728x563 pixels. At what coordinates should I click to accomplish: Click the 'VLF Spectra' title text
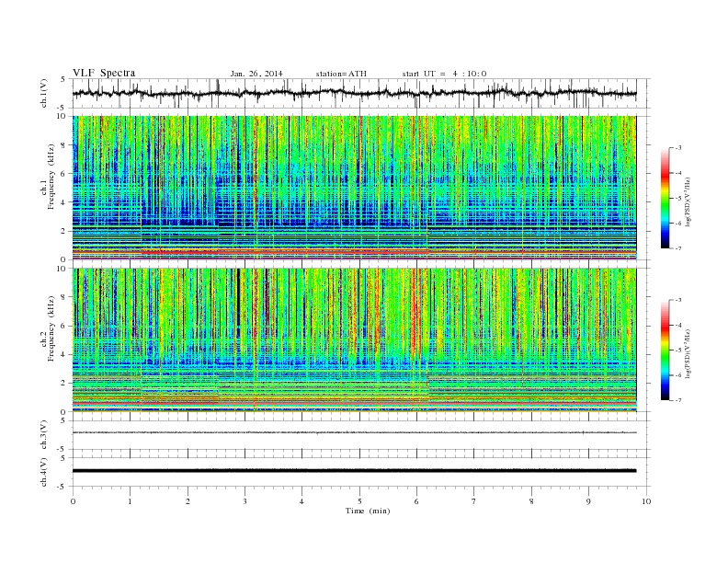click(x=104, y=73)
